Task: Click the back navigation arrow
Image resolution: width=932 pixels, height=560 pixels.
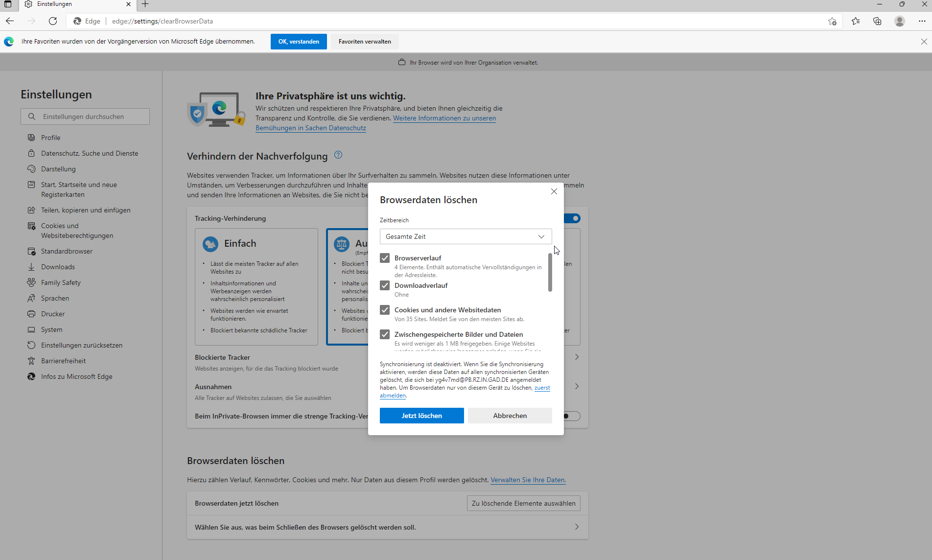Action: [10, 21]
